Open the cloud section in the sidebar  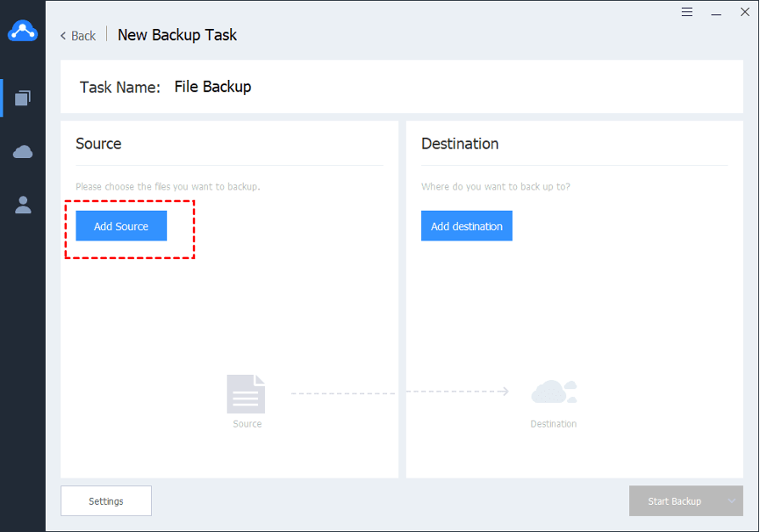[x=23, y=152]
